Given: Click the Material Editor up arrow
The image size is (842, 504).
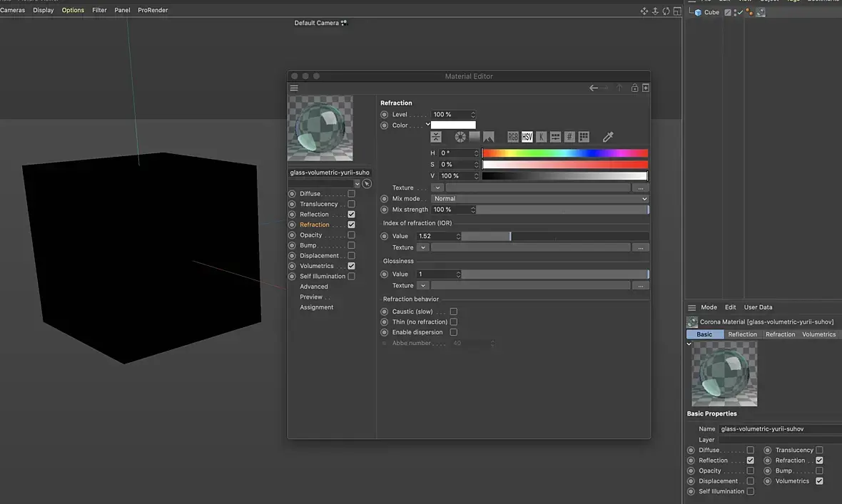Looking at the screenshot, I should click(x=619, y=88).
